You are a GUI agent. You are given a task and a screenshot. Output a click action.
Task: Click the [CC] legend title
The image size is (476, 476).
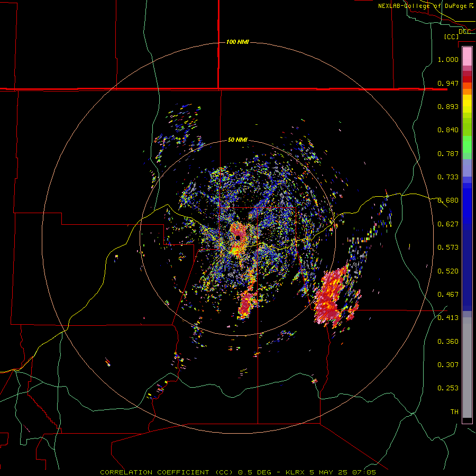click(452, 36)
